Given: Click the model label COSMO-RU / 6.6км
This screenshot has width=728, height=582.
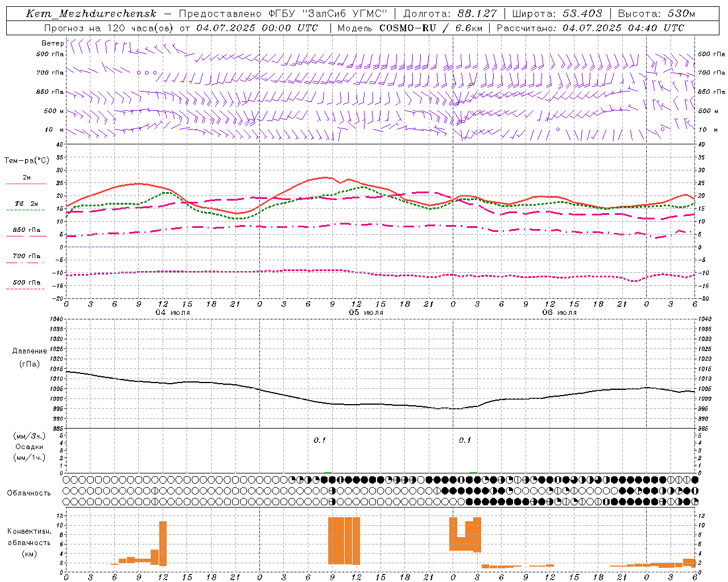Looking at the screenshot, I should tap(431, 28).
